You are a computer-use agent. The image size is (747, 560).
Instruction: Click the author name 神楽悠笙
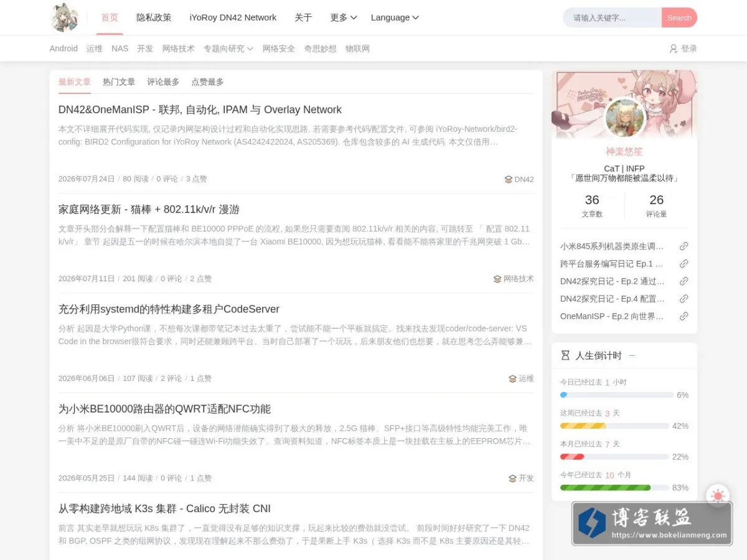coord(624,151)
